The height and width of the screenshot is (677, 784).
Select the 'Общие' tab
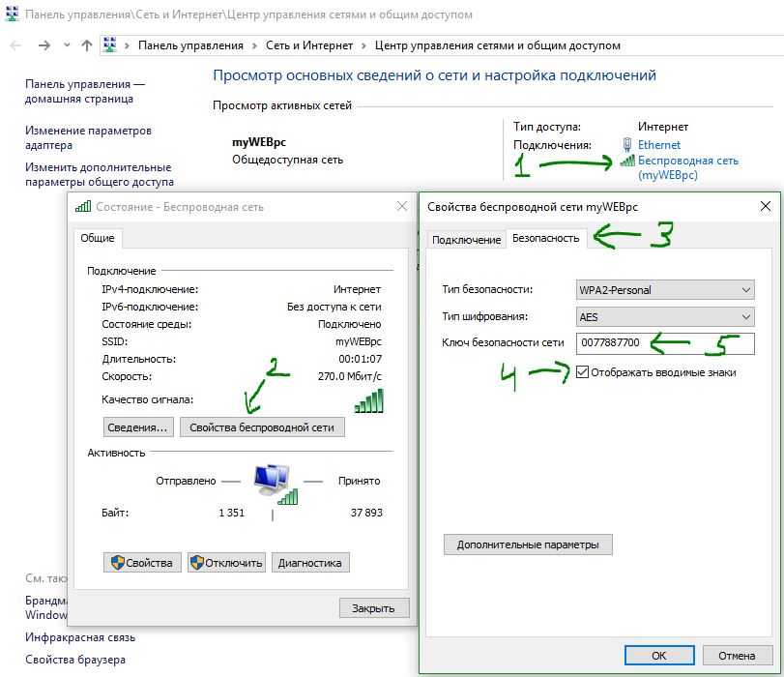98,238
